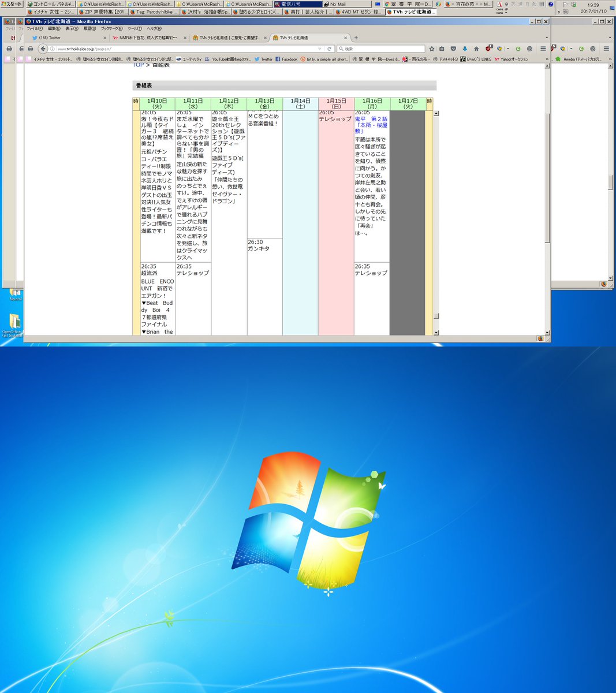Click the site info icon in URL bar
Viewport: 616px width, 693px height.
[52, 49]
